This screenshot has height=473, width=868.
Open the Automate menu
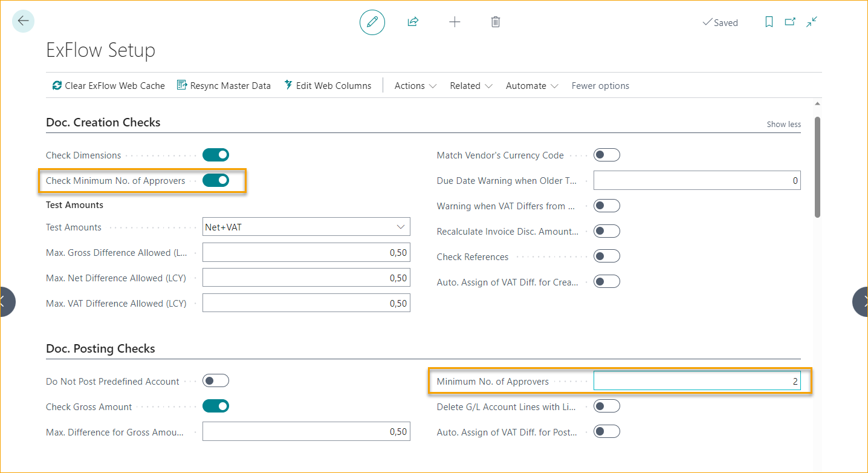click(531, 86)
